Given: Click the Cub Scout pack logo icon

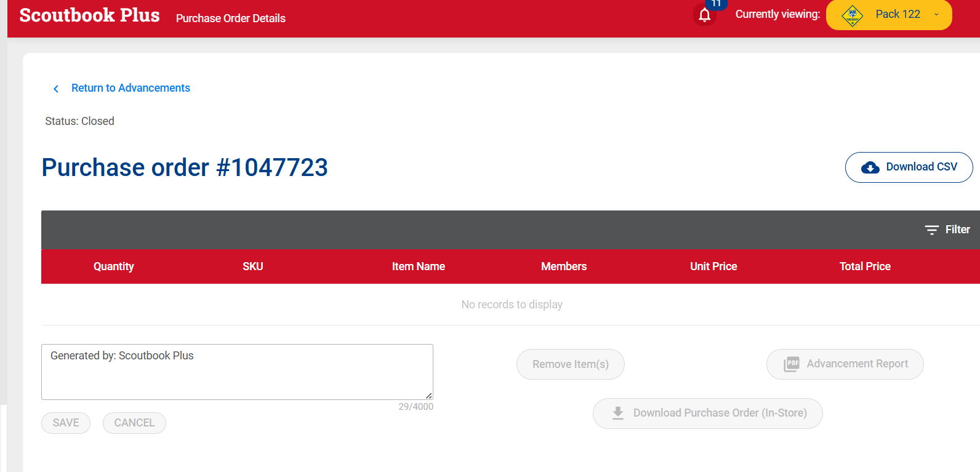Looking at the screenshot, I should pyautogui.click(x=853, y=15).
